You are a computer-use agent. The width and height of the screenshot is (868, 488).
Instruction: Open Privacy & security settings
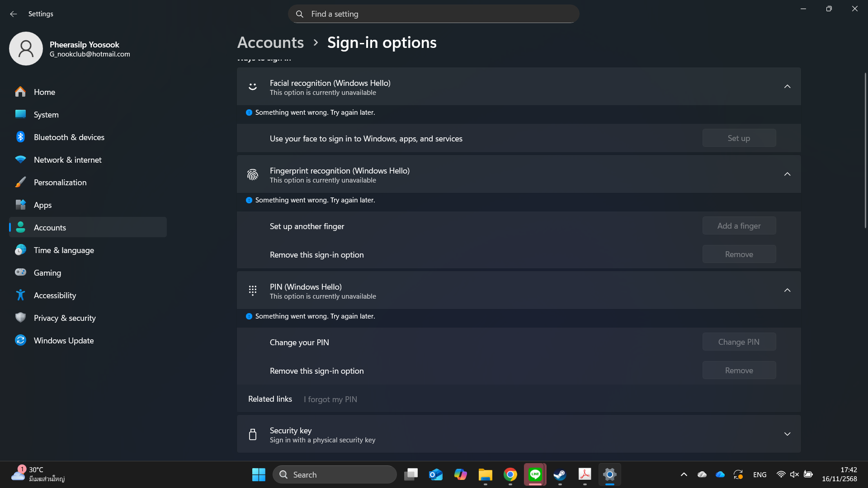65,318
